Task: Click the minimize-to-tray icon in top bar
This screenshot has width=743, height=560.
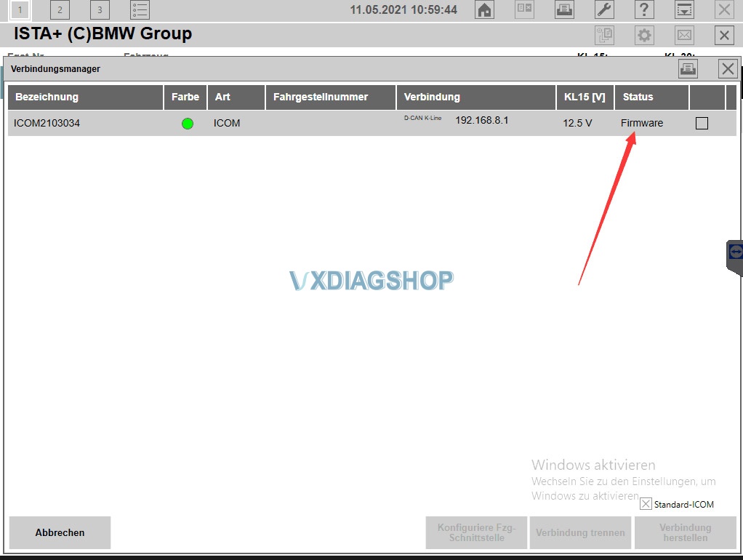Action: coord(684,10)
